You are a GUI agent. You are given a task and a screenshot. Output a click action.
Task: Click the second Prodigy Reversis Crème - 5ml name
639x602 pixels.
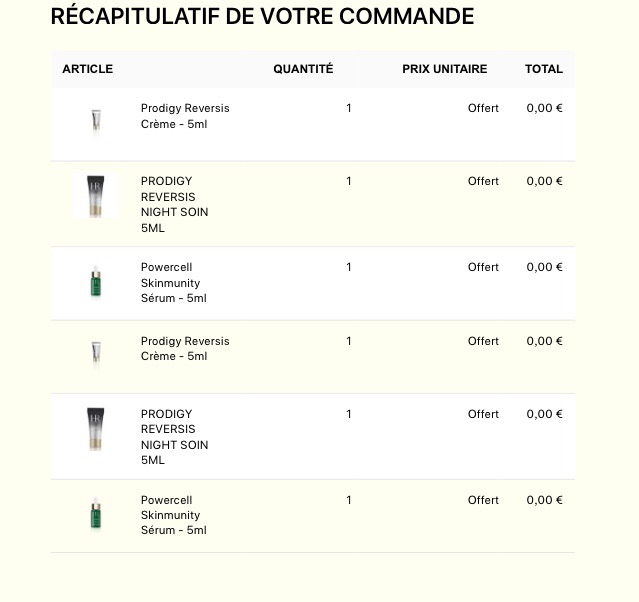185,348
